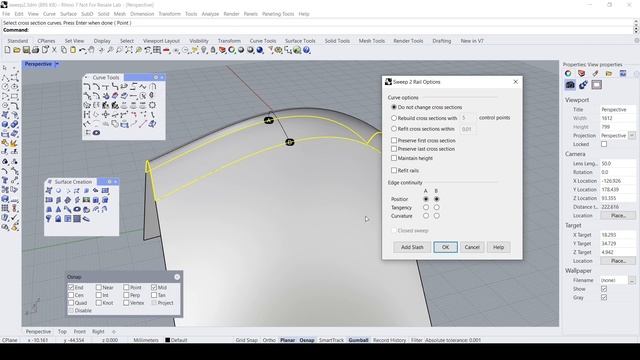640x360 pixels.
Task: Click the Zoom Extents icon
Action: (x=129, y=50)
